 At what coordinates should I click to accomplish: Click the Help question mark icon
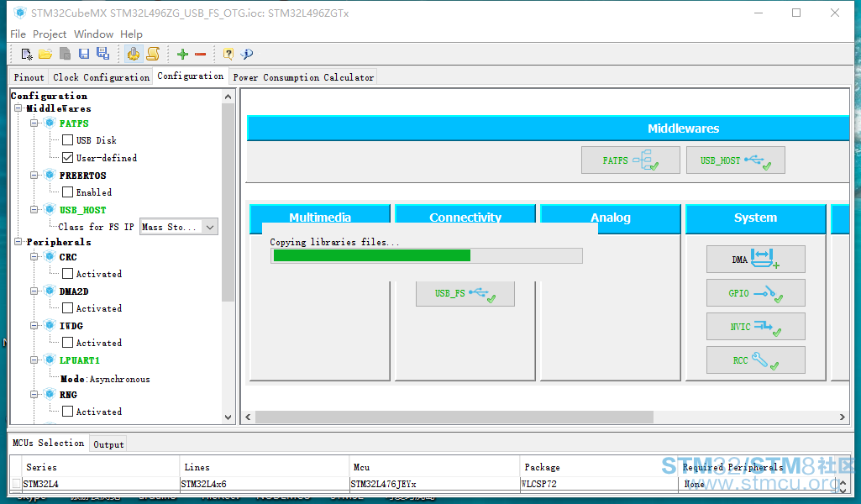(x=228, y=54)
